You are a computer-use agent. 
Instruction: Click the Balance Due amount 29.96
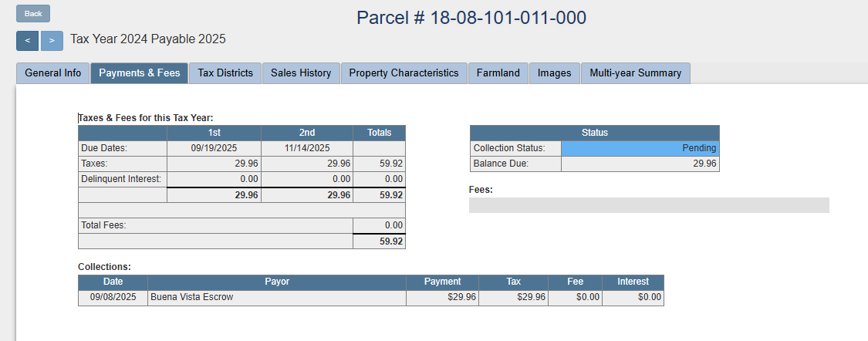click(x=704, y=164)
